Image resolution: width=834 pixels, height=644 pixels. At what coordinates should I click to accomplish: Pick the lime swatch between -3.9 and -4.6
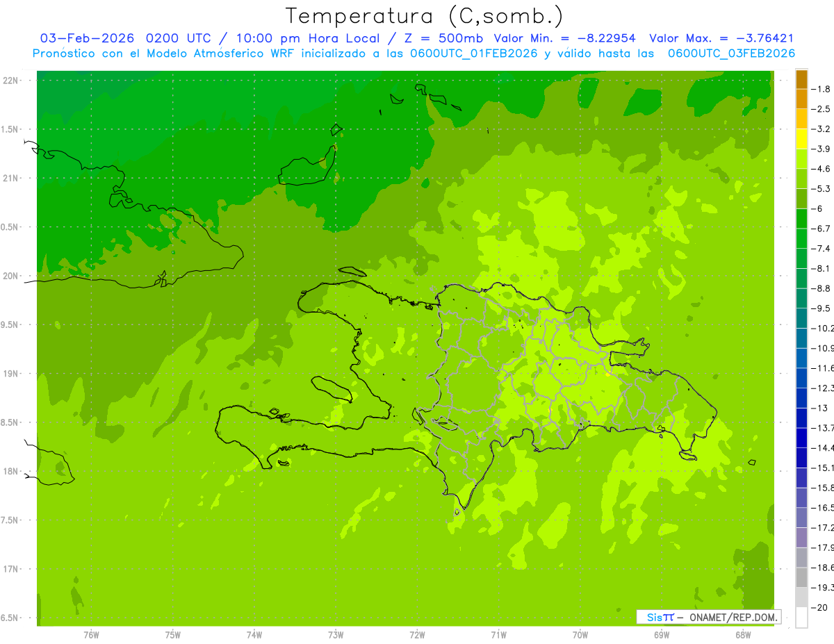pyautogui.click(x=801, y=159)
